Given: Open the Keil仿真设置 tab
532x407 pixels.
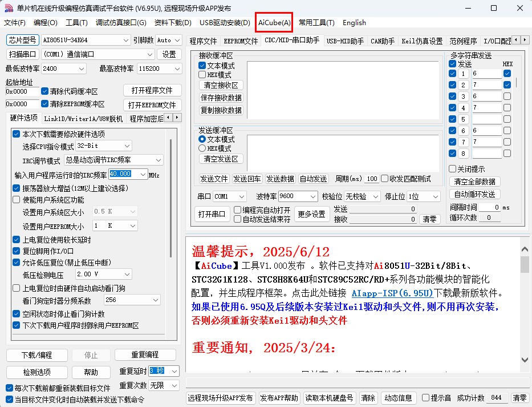Looking at the screenshot, I should tap(422, 41).
